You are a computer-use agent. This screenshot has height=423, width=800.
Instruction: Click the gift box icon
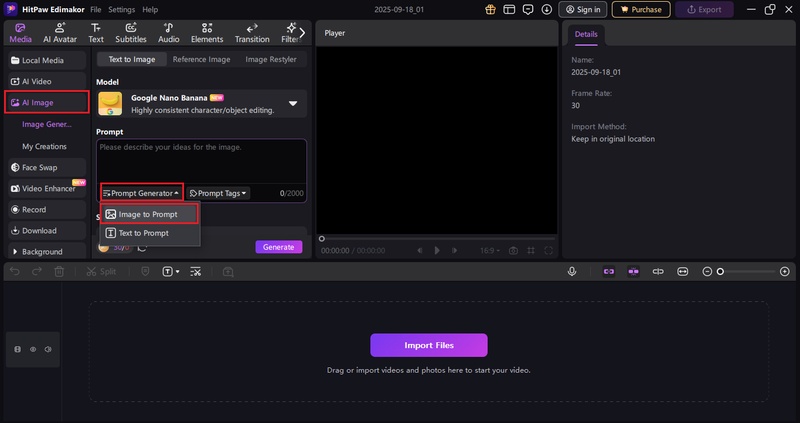(x=490, y=10)
